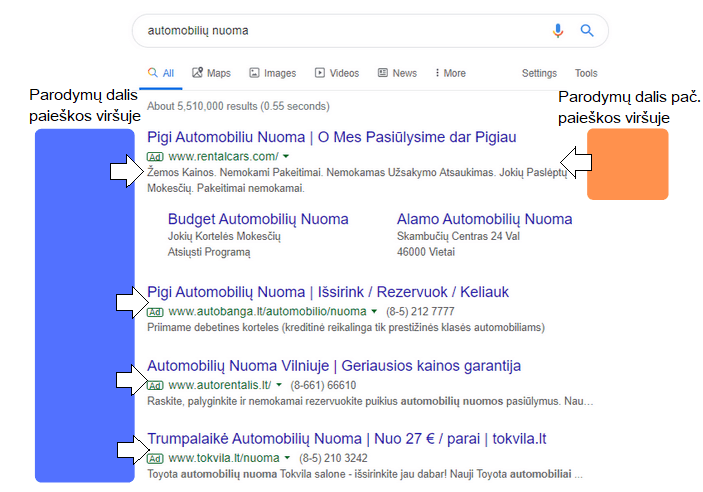
Task: Click the Images tab icon
Action: (x=254, y=73)
